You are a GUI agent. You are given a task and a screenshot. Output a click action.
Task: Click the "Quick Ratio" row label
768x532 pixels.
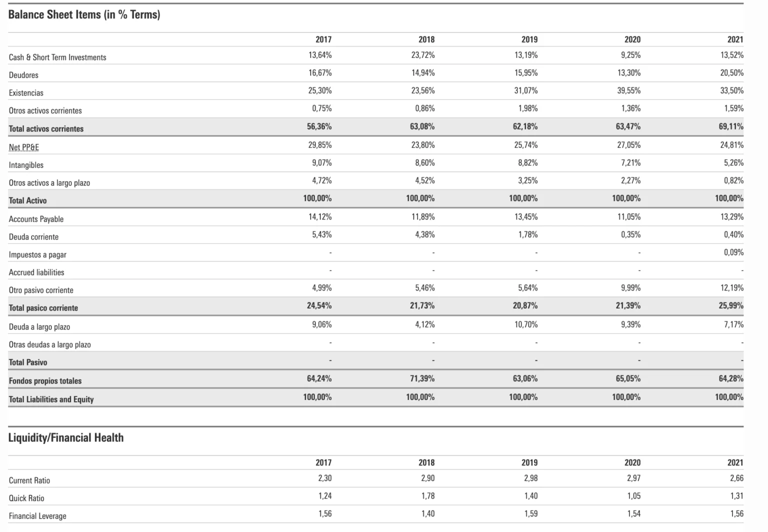click(26, 498)
